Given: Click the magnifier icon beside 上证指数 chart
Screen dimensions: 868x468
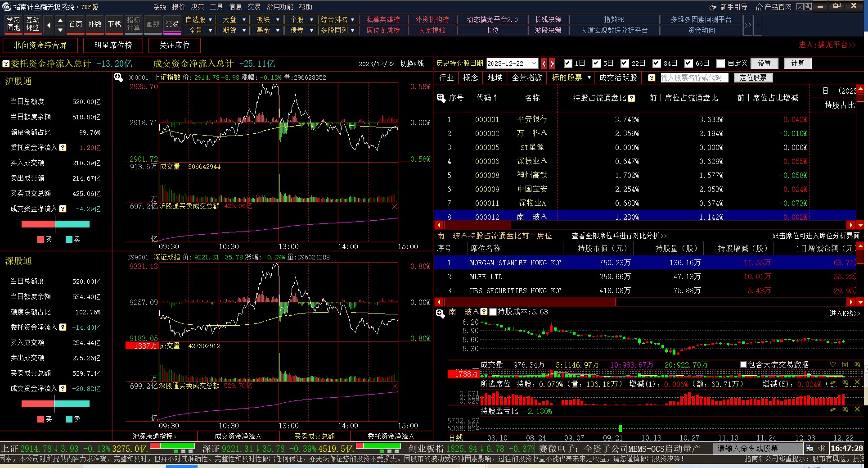Looking at the screenshot, I should click(x=118, y=77).
